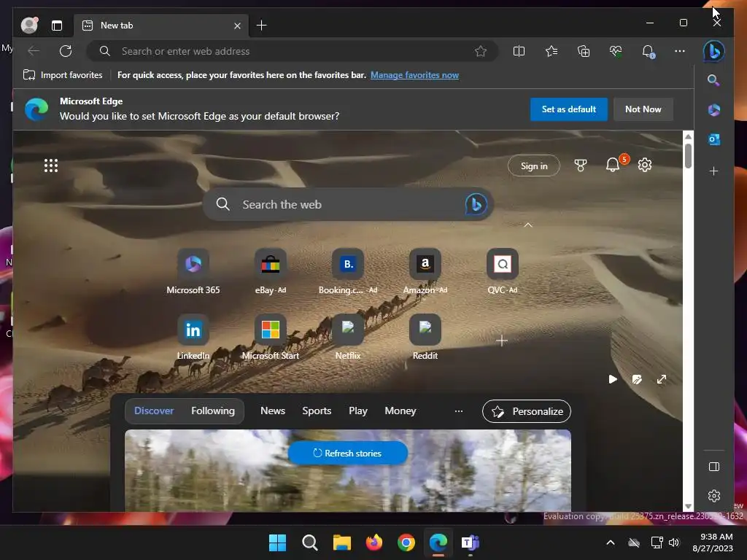Open Bing Chat sidebar button
The width and height of the screenshot is (747, 560).
713,51
